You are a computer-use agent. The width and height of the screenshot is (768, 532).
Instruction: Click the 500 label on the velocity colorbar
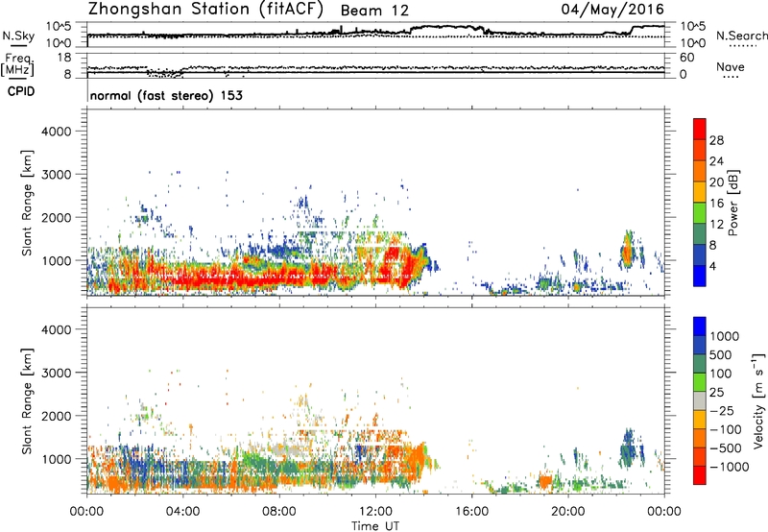[x=722, y=355]
